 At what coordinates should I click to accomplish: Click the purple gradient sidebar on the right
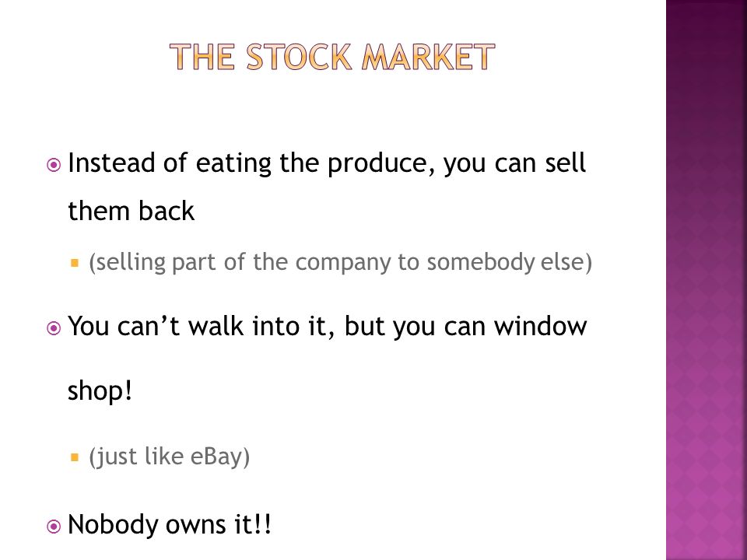tap(706, 280)
